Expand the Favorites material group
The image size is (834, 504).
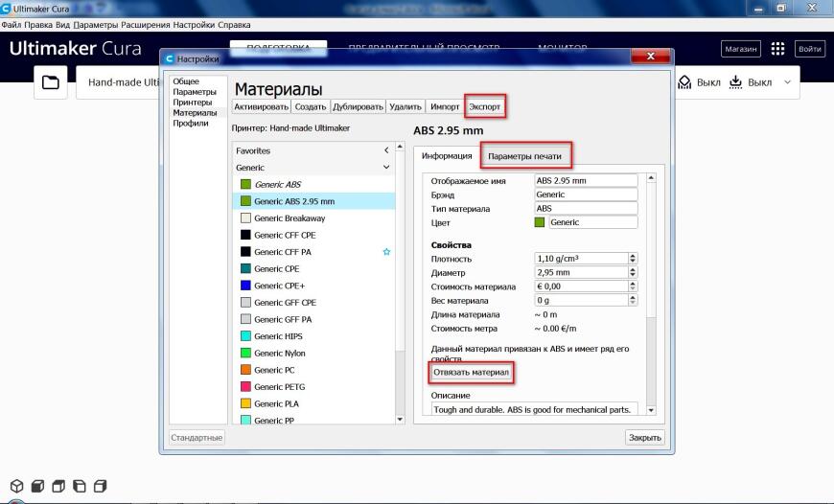[386, 150]
